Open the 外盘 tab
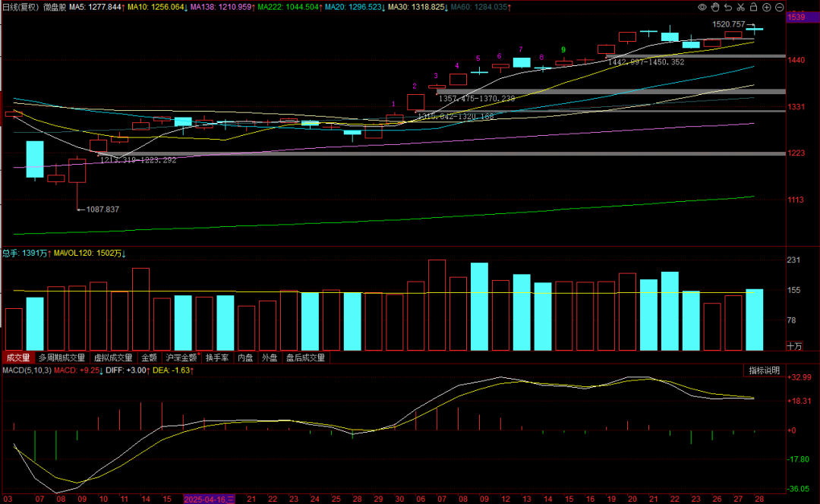The image size is (820, 504). 270,358
